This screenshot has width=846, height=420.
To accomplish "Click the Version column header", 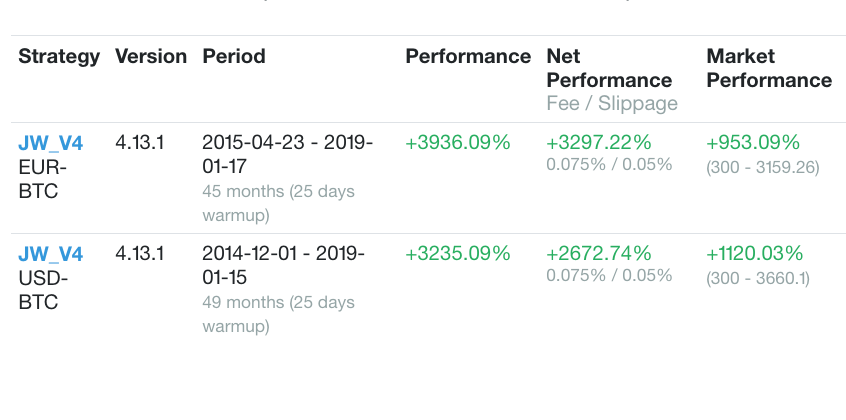I will click(x=151, y=56).
